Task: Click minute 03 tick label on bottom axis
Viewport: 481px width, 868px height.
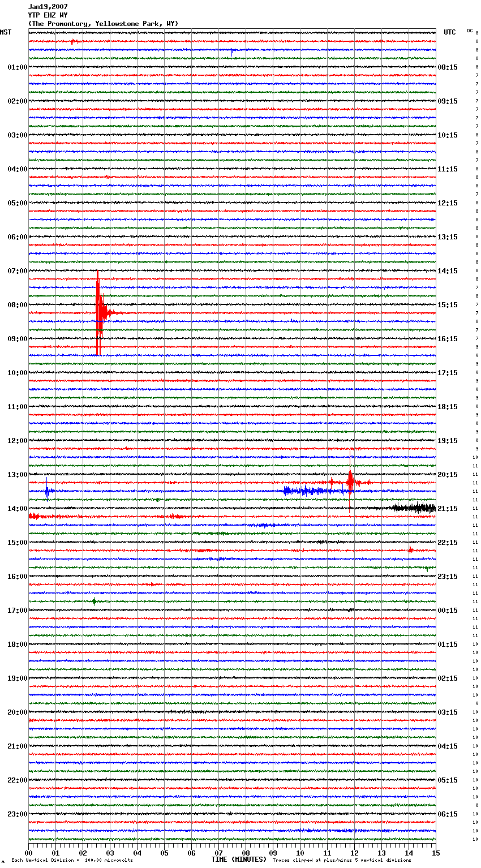Action: (110, 853)
